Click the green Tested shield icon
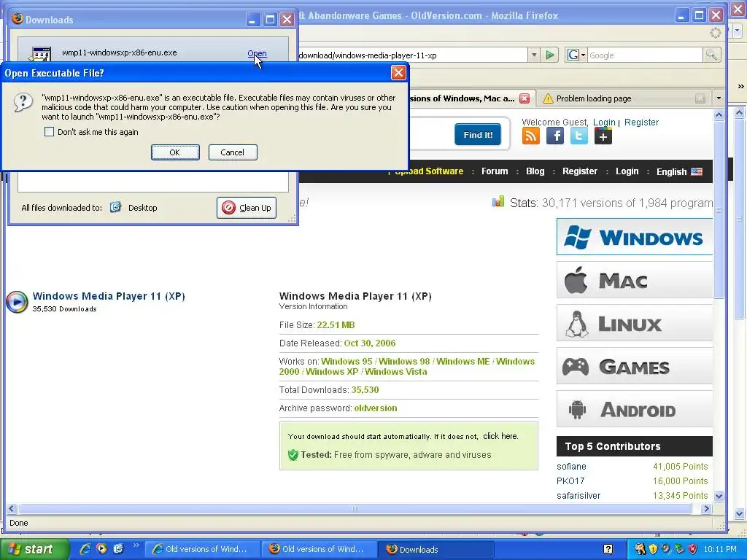 [x=293, y=455]
